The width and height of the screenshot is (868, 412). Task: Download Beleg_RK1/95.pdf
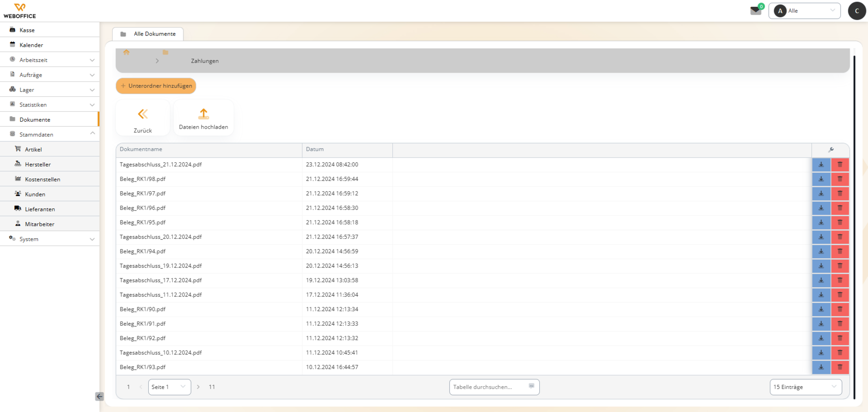(x=821, y=223)
